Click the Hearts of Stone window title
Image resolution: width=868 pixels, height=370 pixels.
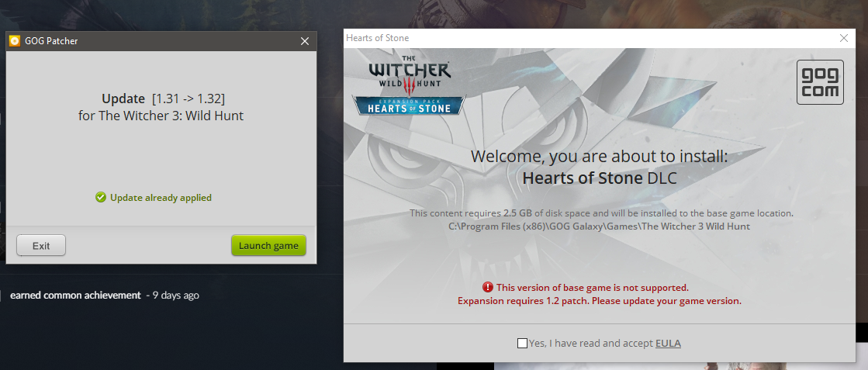point(378,38)
